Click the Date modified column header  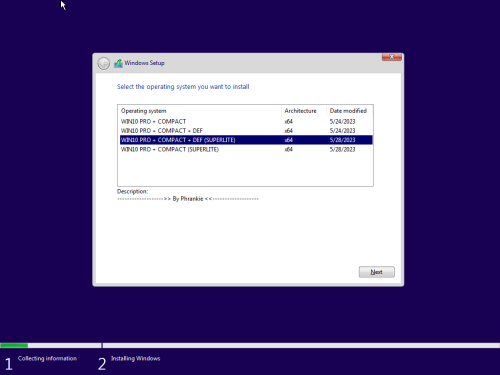click(x=350, y=111)
